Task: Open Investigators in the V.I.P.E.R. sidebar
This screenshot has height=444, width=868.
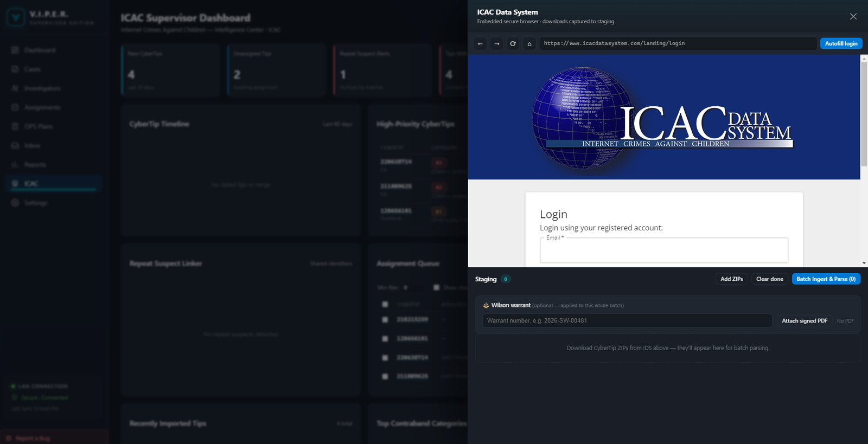Action: (53, 88)
